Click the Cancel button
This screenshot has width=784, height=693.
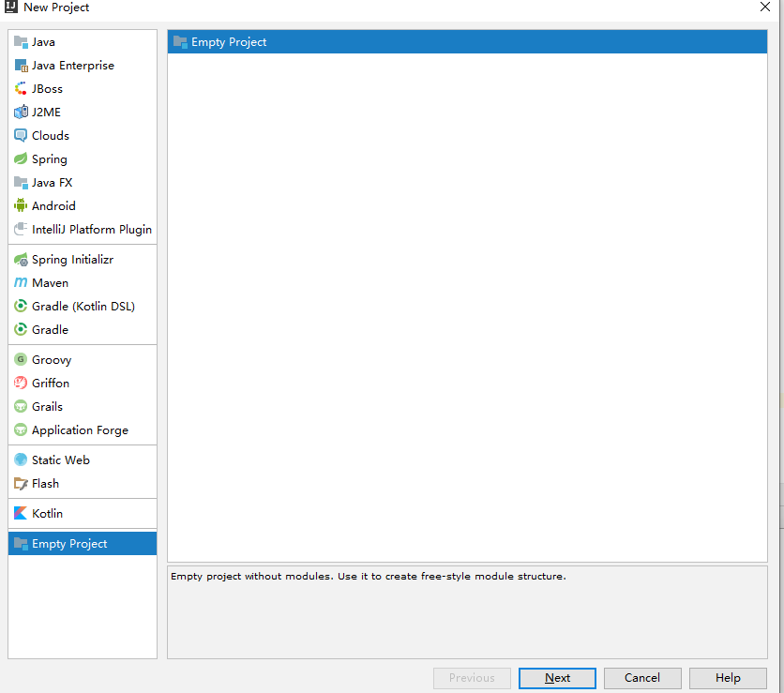(642, 678)
